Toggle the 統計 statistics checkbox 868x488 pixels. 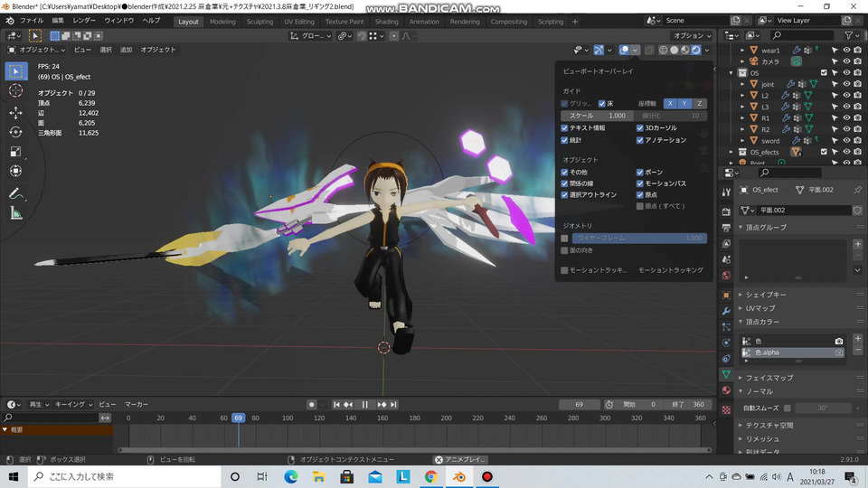[x=564, y=140]
